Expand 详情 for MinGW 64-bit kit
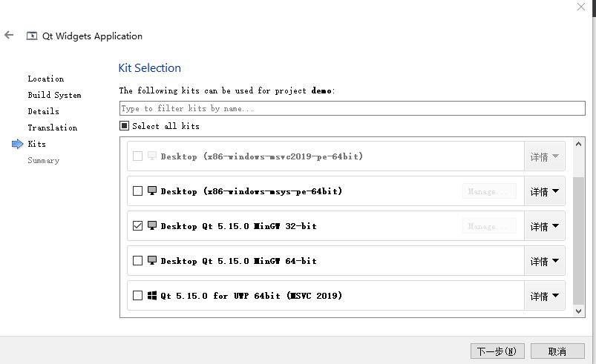This screenshot has width=596, height=364. coord(544,261)
